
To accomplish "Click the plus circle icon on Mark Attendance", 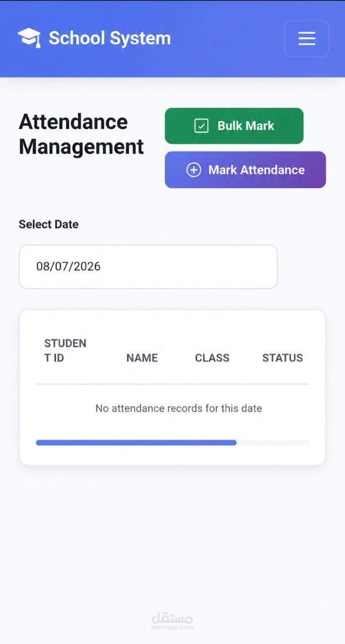I will click(194, 170).
